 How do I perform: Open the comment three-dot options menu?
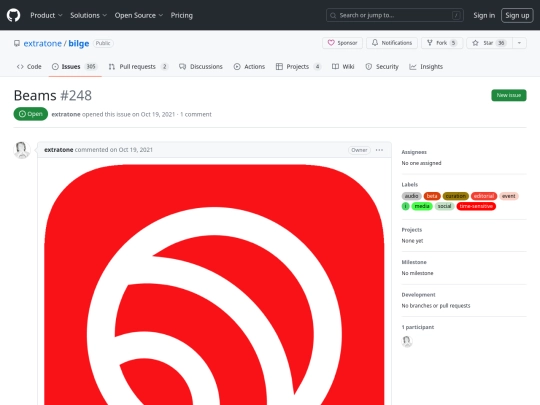[379, 150]
